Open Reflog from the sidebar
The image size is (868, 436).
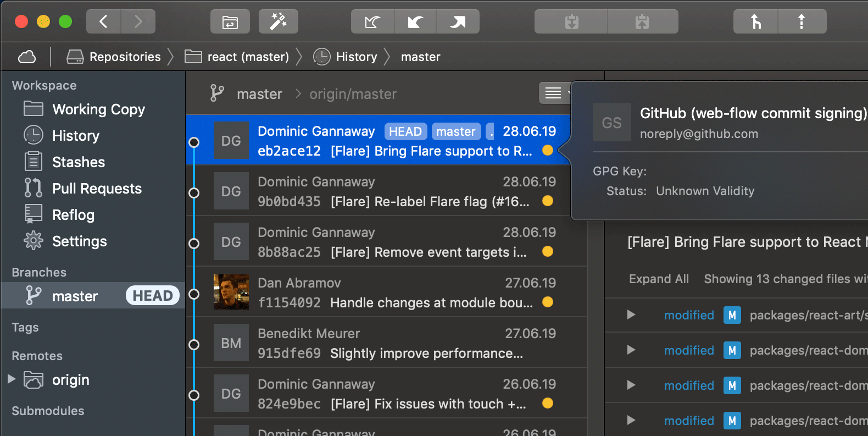[73, 215]
